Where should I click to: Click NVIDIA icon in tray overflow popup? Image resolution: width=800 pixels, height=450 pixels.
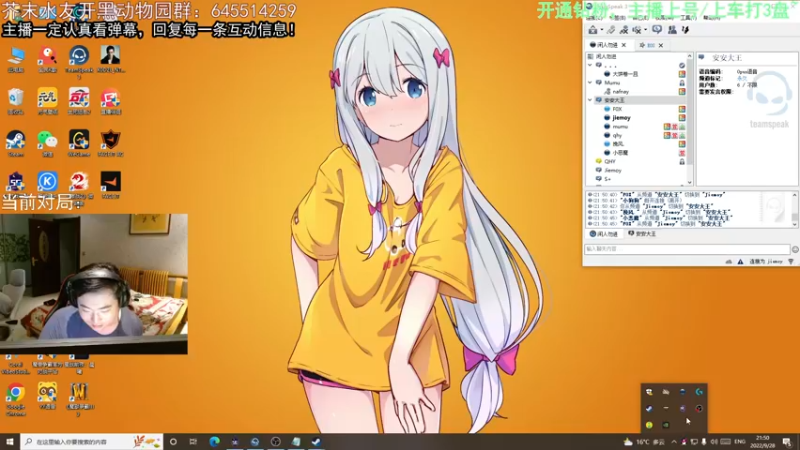(x=666, y=425)
